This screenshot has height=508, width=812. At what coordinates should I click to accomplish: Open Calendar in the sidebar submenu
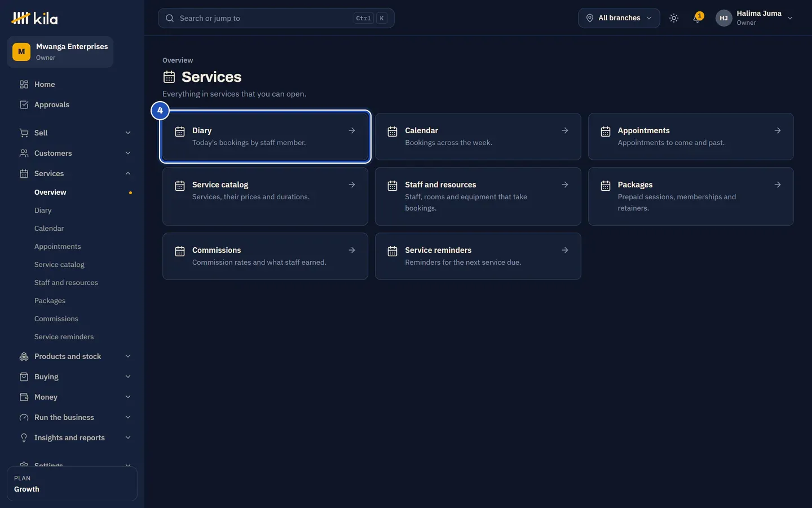(x=49, y=228)
